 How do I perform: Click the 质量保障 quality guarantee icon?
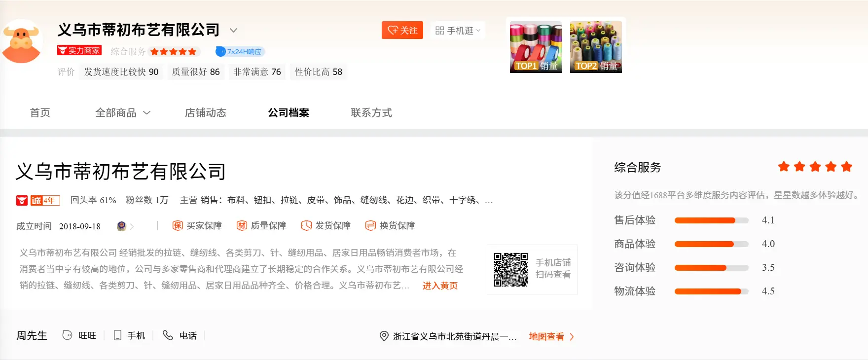[242, 225]
